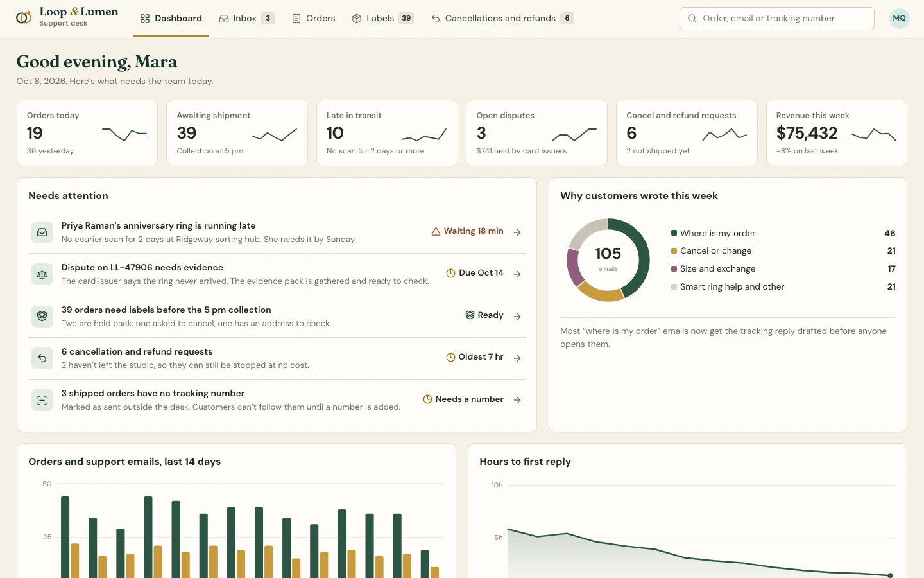Click the warning triangle by Waiting 18 min
Viewport: 924px width, 578px height.
click(x=436, y=231)
